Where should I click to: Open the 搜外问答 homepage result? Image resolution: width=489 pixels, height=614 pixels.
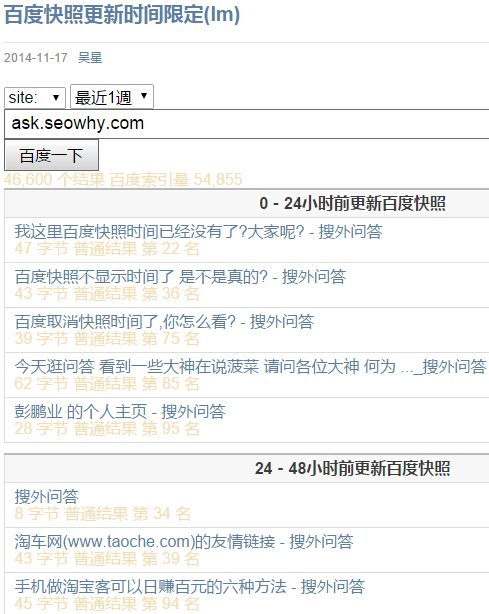[47, 497]
